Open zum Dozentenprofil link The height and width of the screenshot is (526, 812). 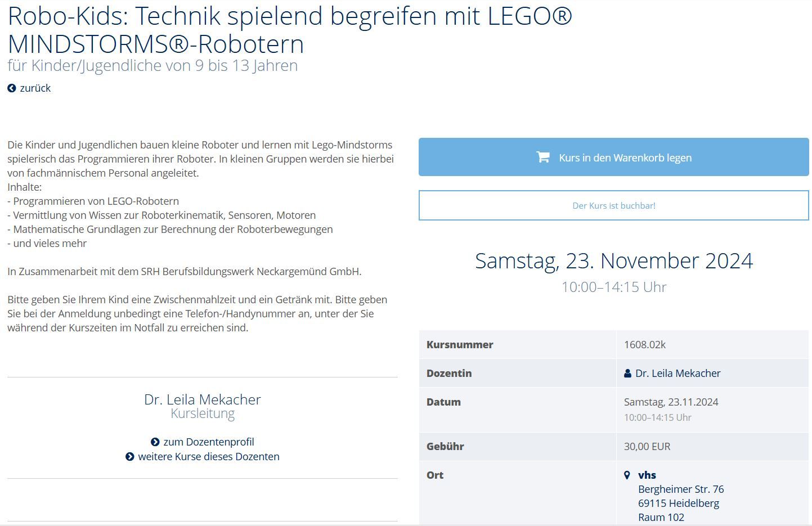pos(209,442)
